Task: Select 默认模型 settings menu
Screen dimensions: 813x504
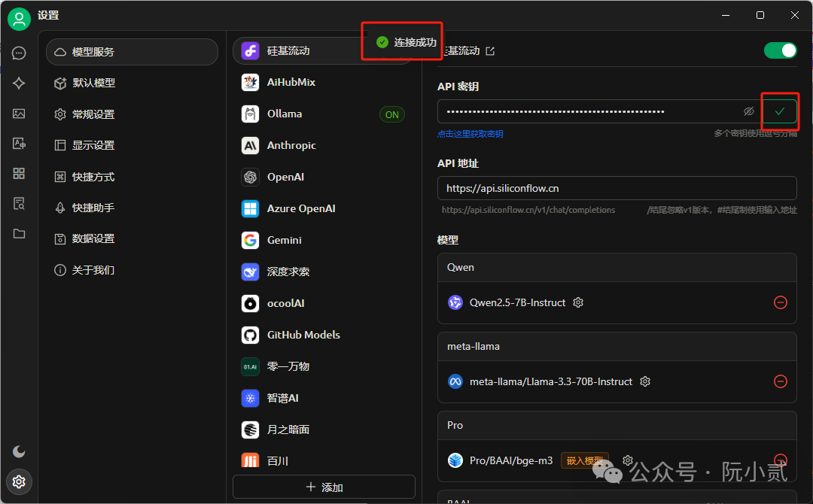Action: [132, 83]
